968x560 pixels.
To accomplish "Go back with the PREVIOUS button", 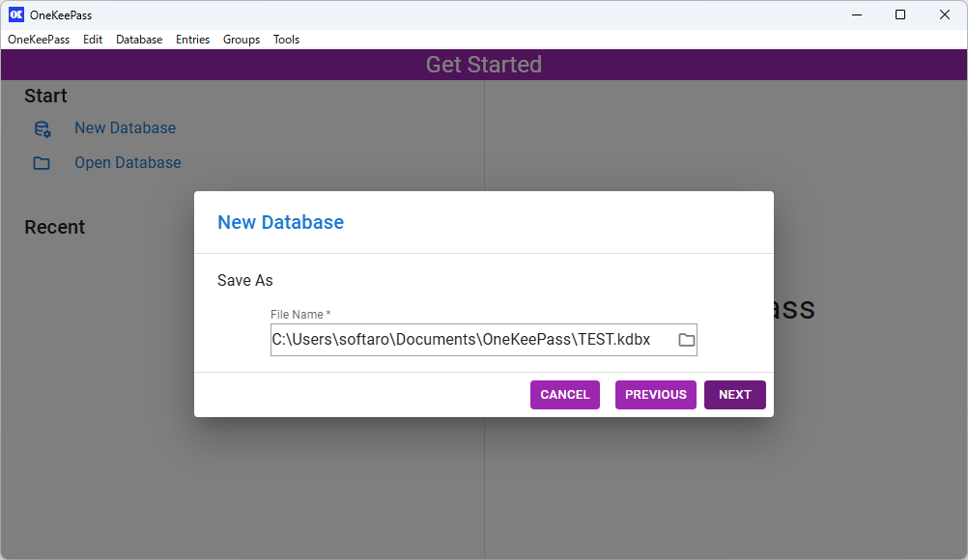I will coord(655,395).
